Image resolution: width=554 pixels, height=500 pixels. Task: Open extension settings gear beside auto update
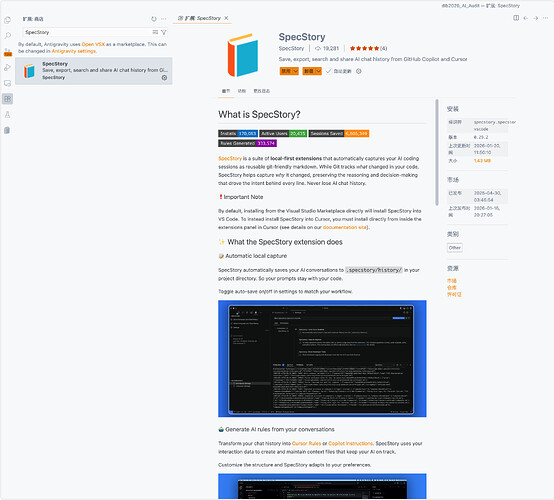pos(359,71)
